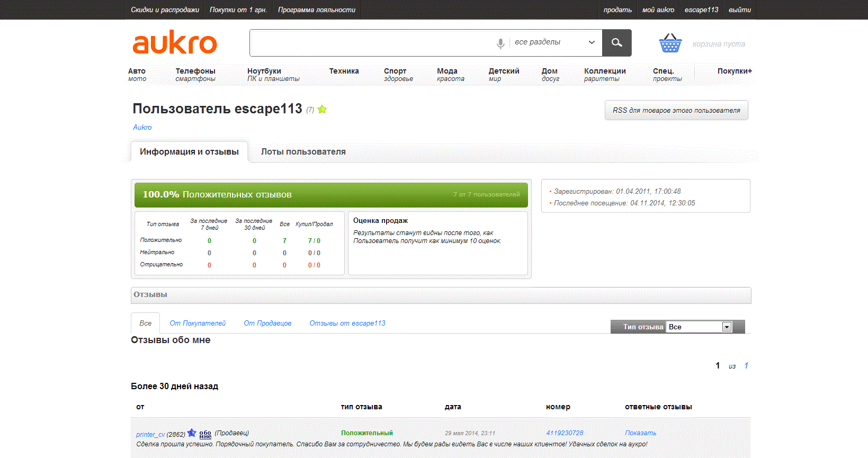Click 'корзина пуста' cart text
The image size is (868, 458).
click(719, 44)
